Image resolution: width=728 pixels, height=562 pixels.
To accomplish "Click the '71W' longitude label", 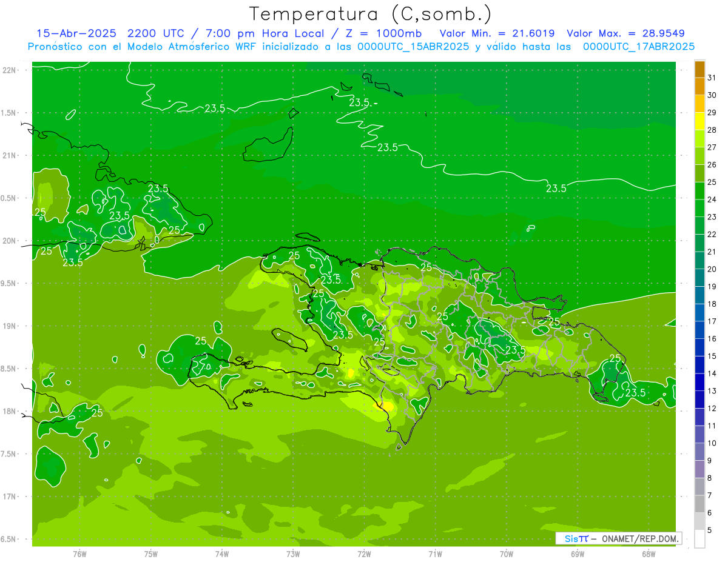I will (x=435, y=554).
